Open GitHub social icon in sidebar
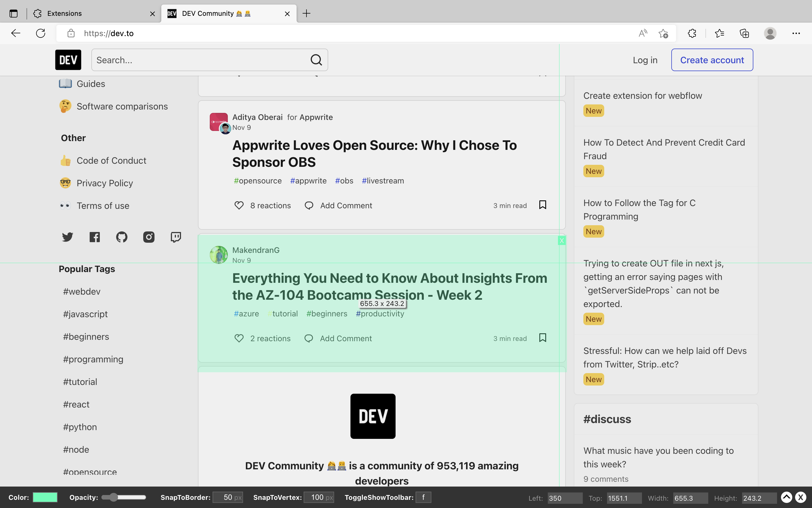 click(x=122, y=237)
